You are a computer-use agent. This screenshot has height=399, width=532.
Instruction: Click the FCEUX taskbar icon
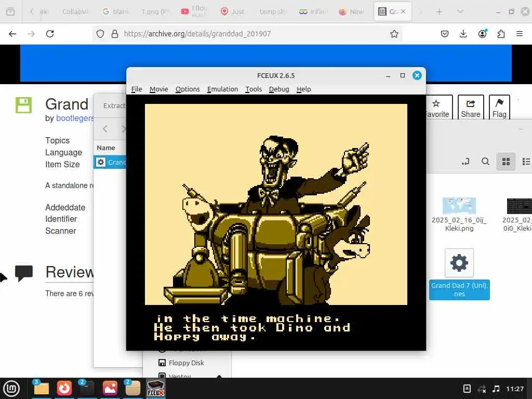(156, 388)
